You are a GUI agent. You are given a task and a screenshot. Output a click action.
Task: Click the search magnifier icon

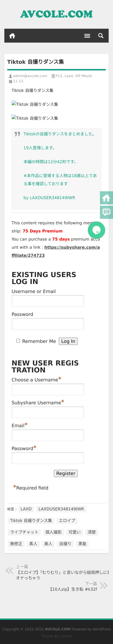[101, 36]
